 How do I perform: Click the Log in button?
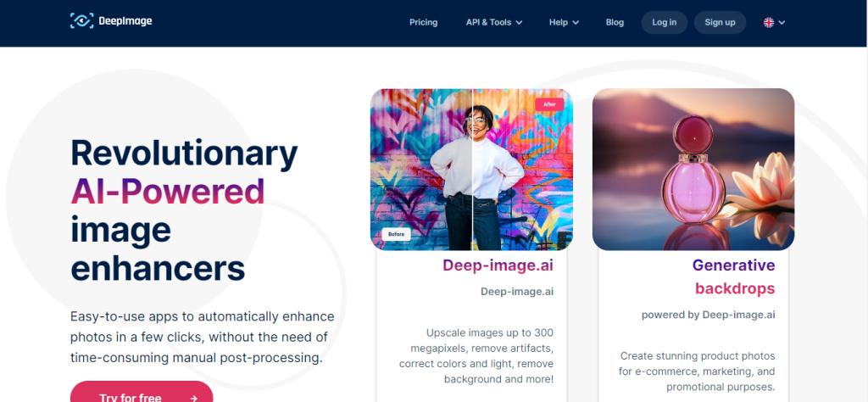tap(665, 23)
